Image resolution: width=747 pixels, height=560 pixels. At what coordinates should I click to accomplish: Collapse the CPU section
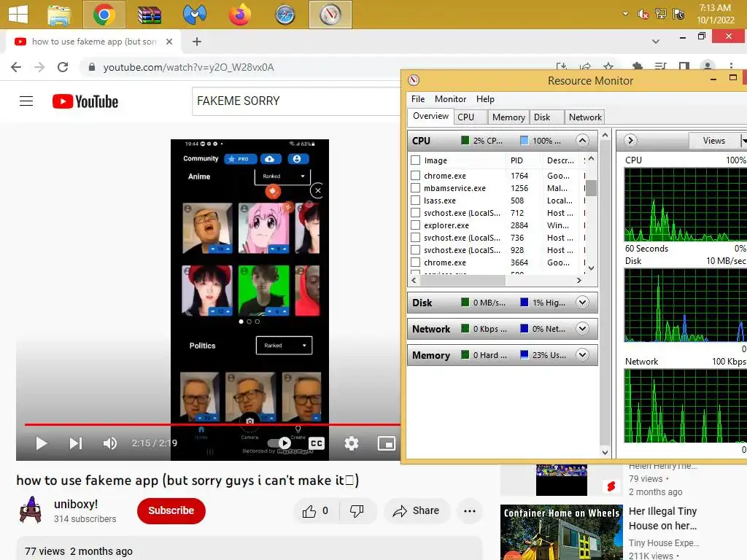582,141
